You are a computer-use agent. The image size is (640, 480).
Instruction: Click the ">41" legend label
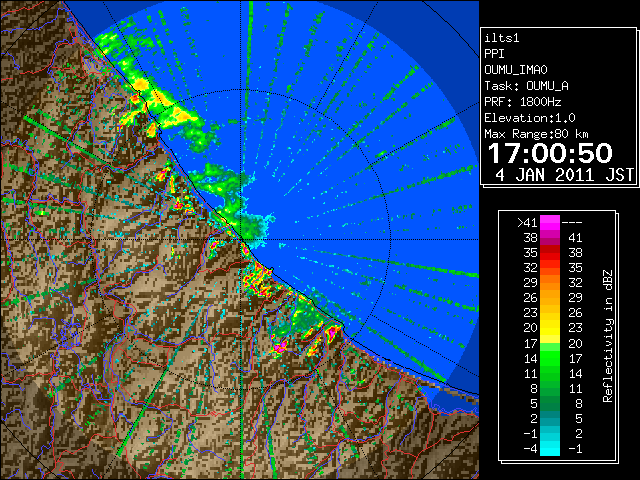coord(527,223)
